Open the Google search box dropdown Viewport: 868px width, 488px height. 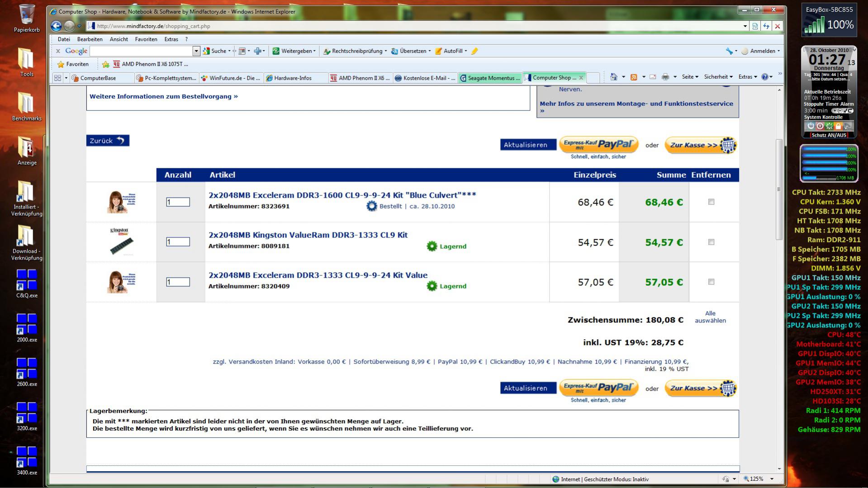point(196,51)
